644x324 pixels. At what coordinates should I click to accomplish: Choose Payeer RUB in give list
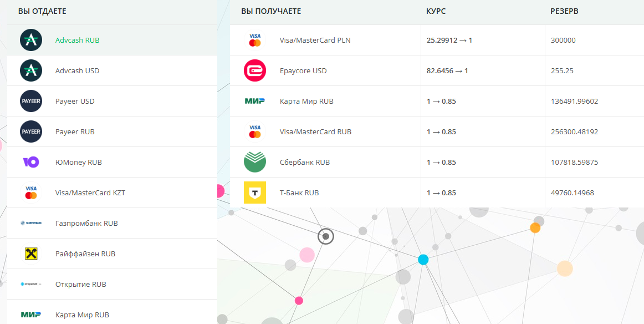pos(112,131)
